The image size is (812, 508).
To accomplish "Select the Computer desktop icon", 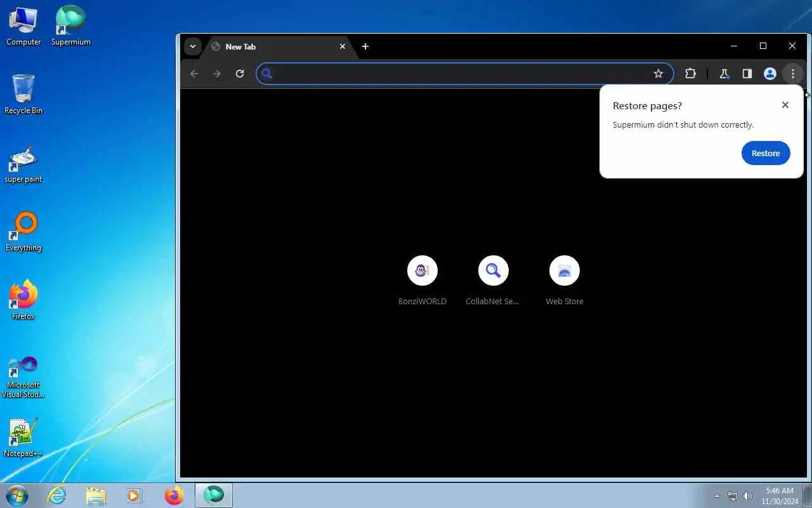I will click(23, 26).
